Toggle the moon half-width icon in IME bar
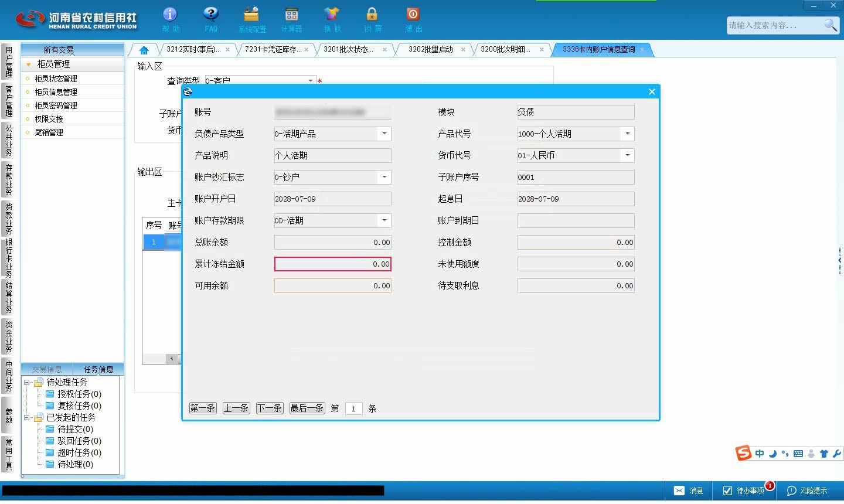Screen dimensions: 844x504 [x=772, y=454]
